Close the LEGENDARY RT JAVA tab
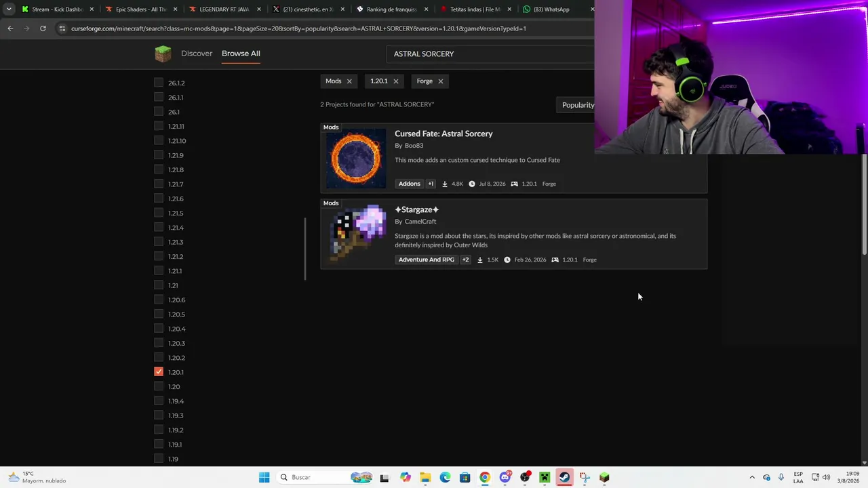Image resolution: width=868 pixels, height=488 pixels. (x=259, y=9)
